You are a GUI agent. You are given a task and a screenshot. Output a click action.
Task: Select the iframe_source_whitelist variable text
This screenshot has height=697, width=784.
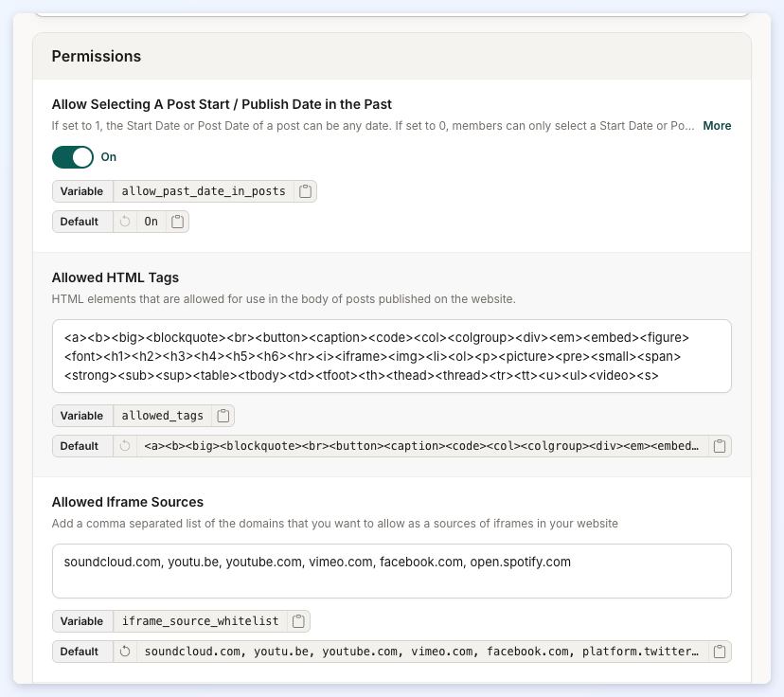coord(200,621)
